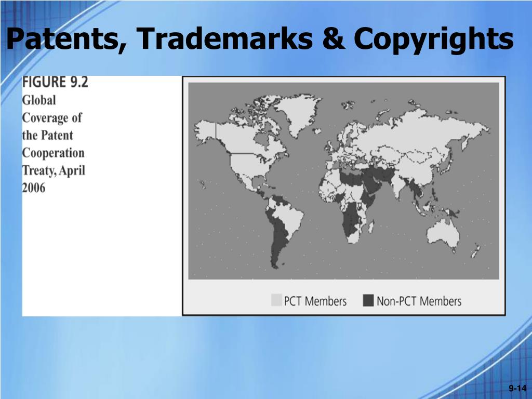Click the caption word "Global"
This screenshot has height=399, width=532.
pos(39,100)
